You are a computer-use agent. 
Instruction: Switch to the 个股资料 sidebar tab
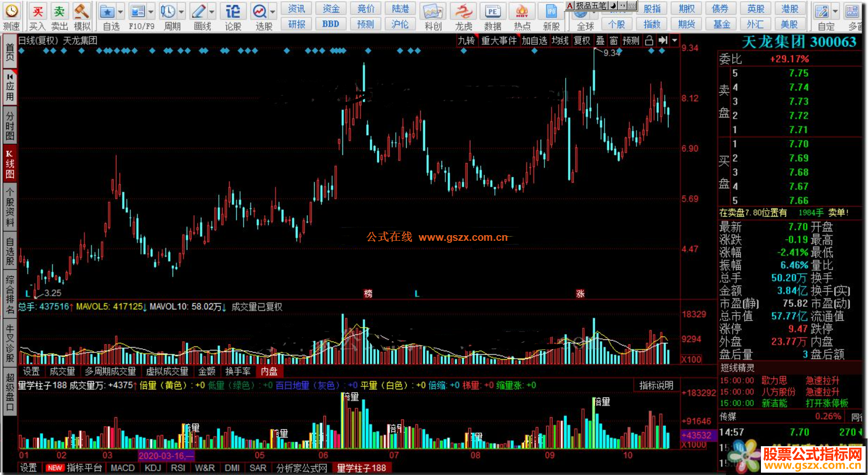(10, 206)
